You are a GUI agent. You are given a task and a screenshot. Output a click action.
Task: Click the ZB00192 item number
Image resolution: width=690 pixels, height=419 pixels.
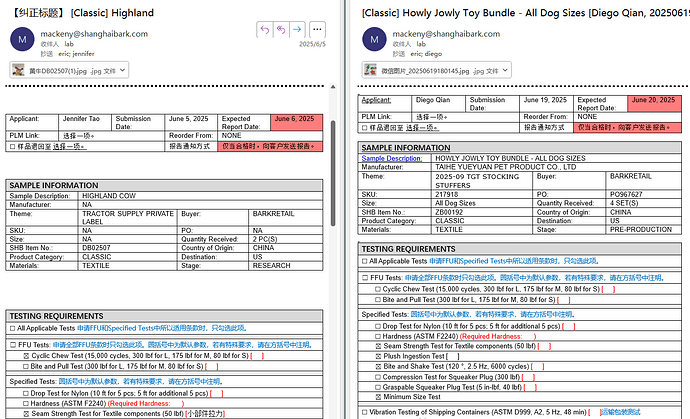(x=449, y=212)
